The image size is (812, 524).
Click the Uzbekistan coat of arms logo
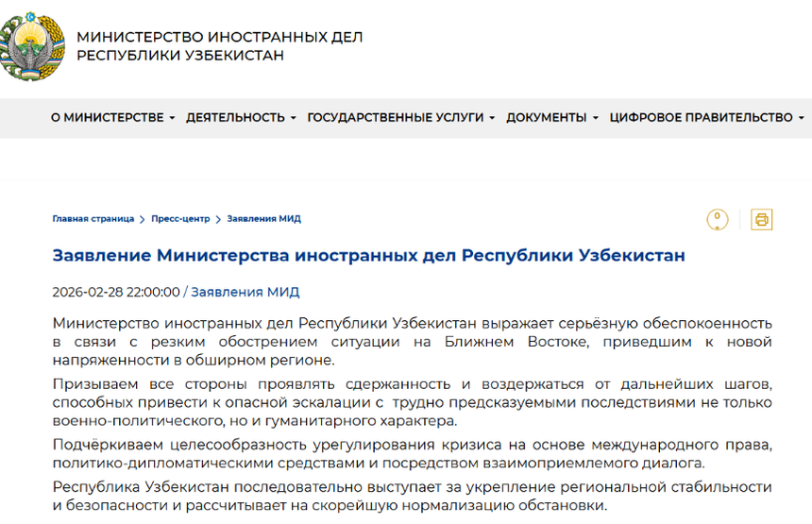pyautogui.click(x=32, y=46)
